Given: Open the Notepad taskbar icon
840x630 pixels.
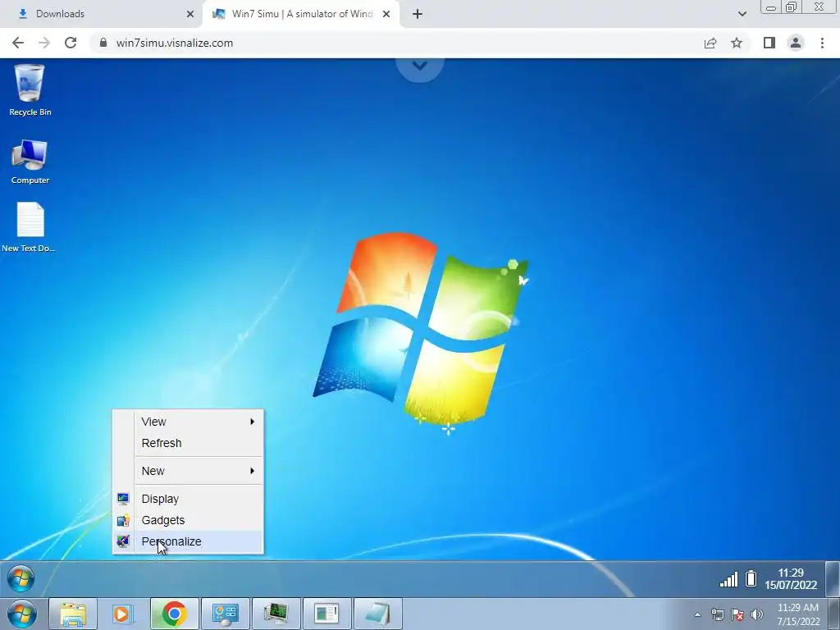Looking at the screenshot, I should tap(377, 614).
